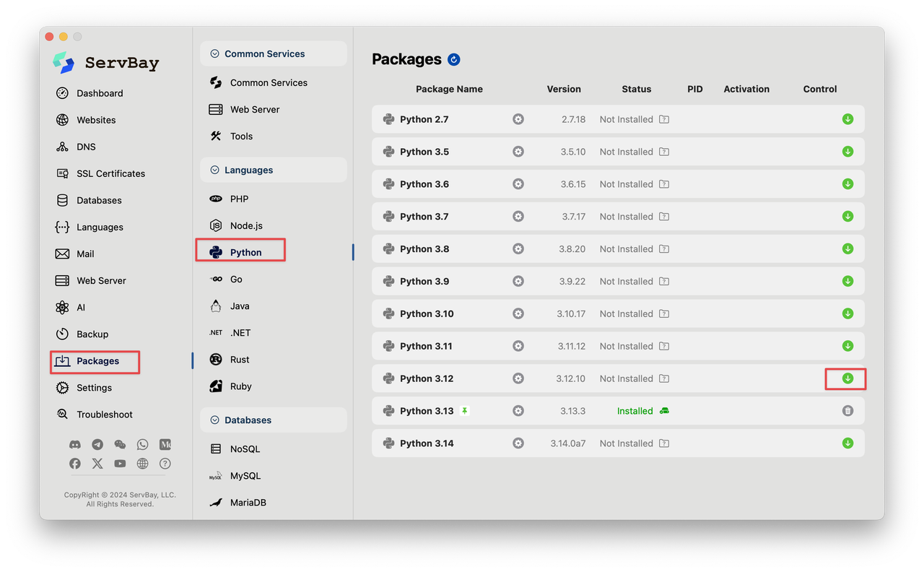This screenshot has width=924, height=572.
Task: Click gear icon on Python 3.12 row
Action: click(518, 378)
